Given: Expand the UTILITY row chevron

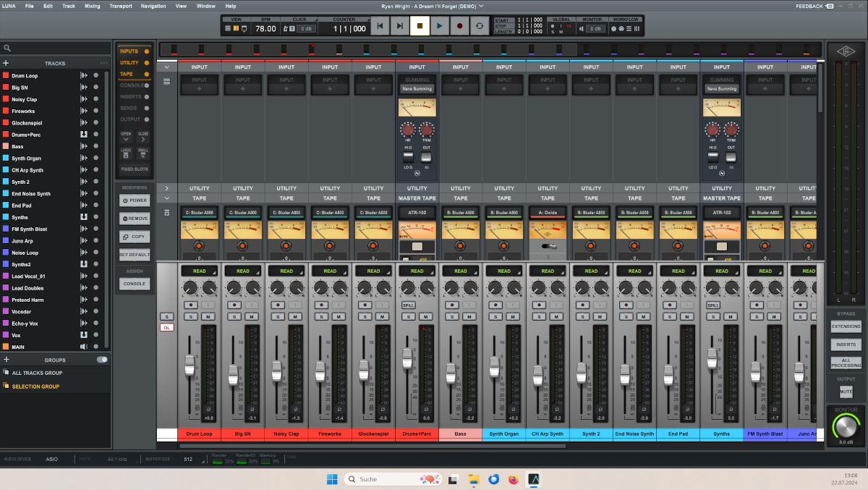Looking at the screenshot, I should click(167, 188).
